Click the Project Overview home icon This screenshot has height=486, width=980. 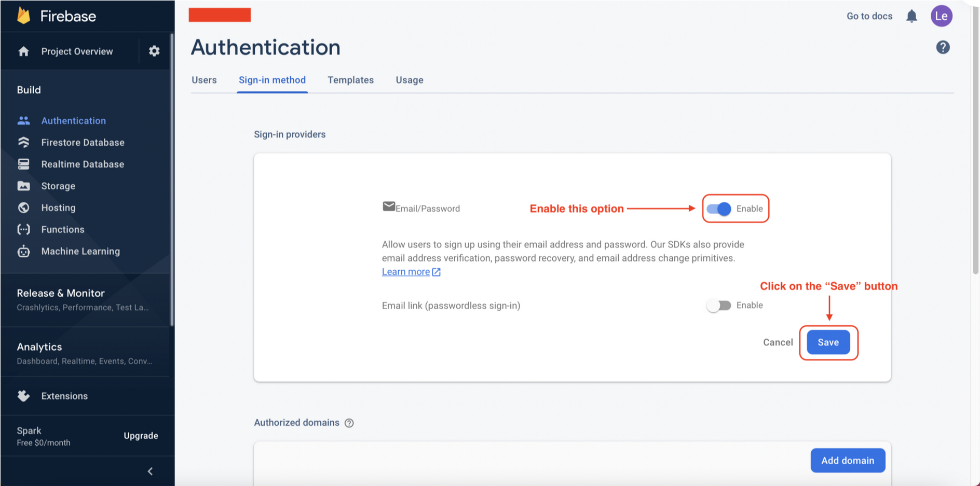pyautogui.click(x=23, y=51)
